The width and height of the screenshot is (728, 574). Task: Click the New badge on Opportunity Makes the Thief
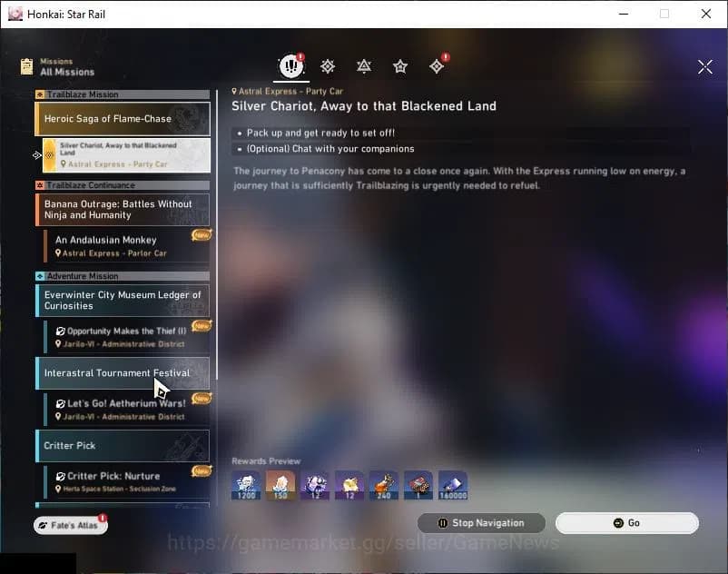202,326
